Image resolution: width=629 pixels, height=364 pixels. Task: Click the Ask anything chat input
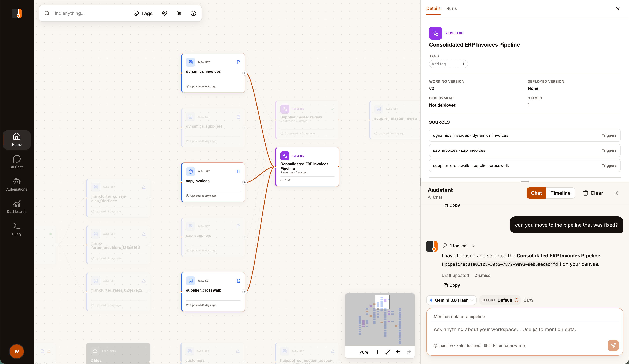tap(525, 329)
